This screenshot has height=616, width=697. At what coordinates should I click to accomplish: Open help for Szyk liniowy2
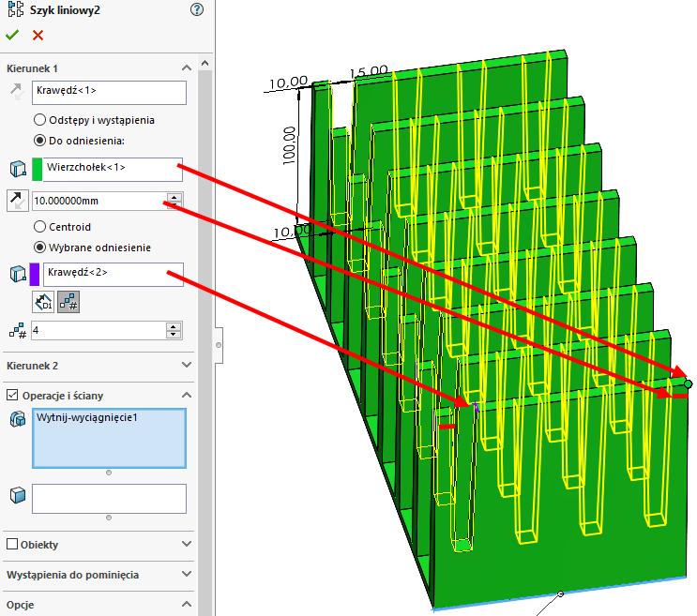click(x=196, y=10)
